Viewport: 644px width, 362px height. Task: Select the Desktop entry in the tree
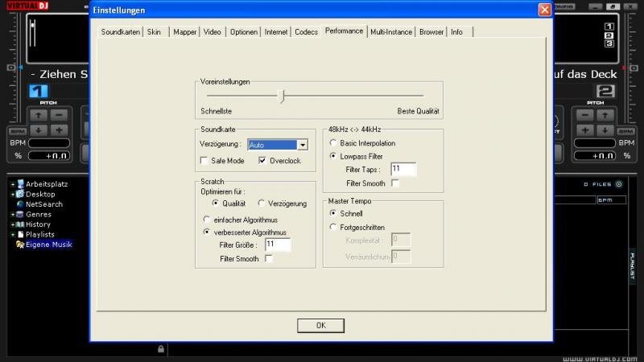click(x=40, y=194)
